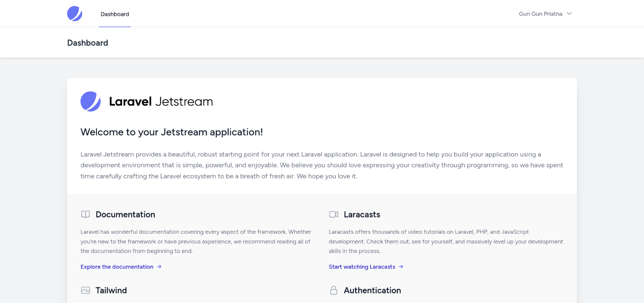Open the Gun Gun Priatna account dropdown
The width and height of the screenshot is (644, 303).
[x=541, y=13]
